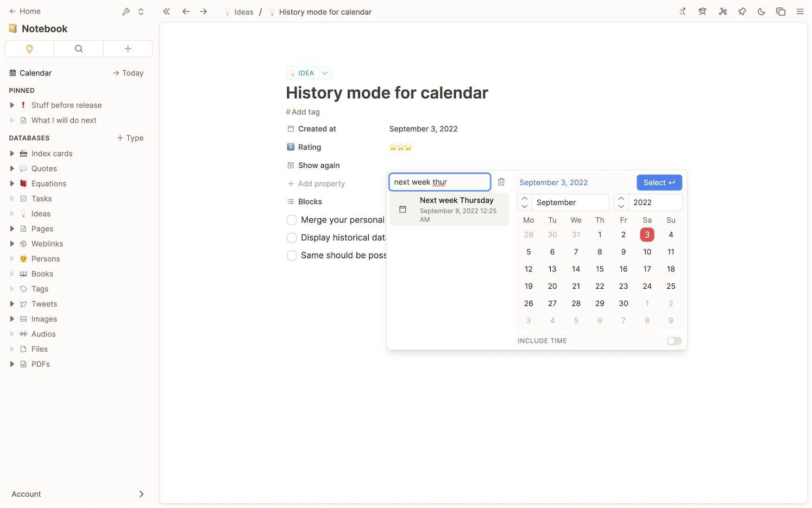
Task: Pick September 15 in the calendar grid
Action: tap(599, 269)
